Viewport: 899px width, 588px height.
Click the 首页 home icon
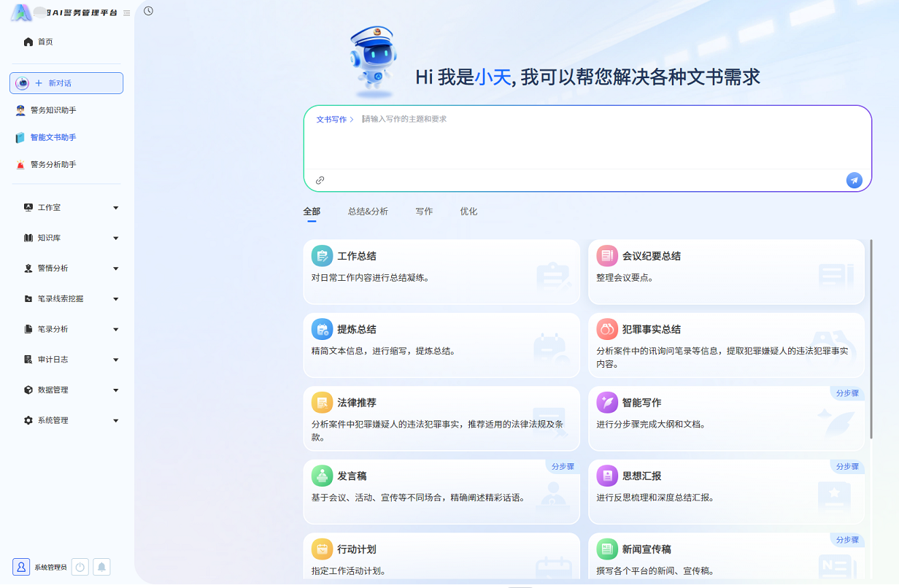[27, 42]
